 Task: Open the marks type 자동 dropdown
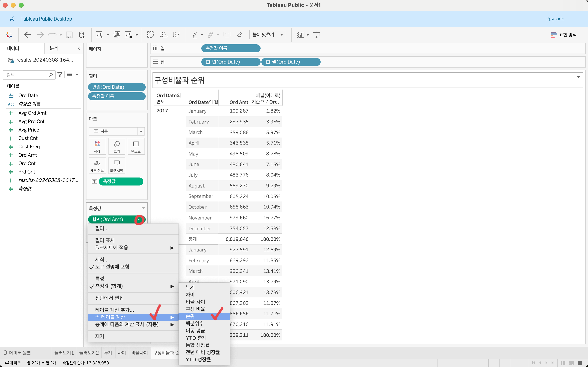141,131
